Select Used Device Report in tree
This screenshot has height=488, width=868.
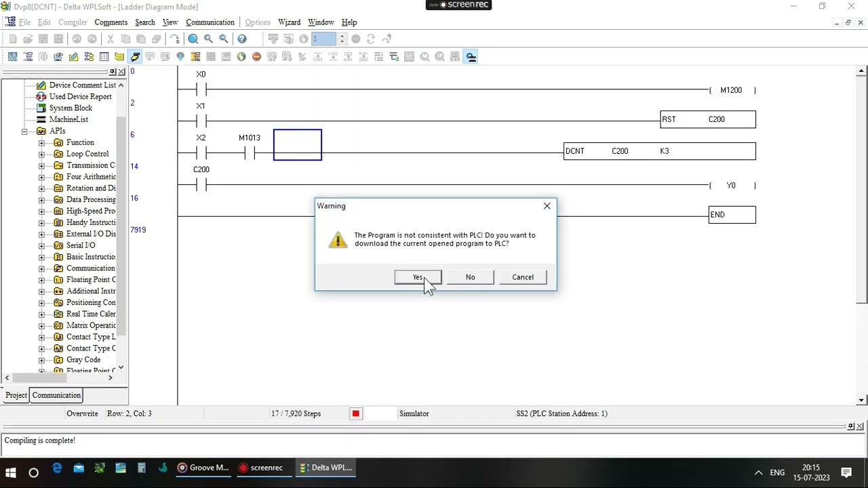80,97
